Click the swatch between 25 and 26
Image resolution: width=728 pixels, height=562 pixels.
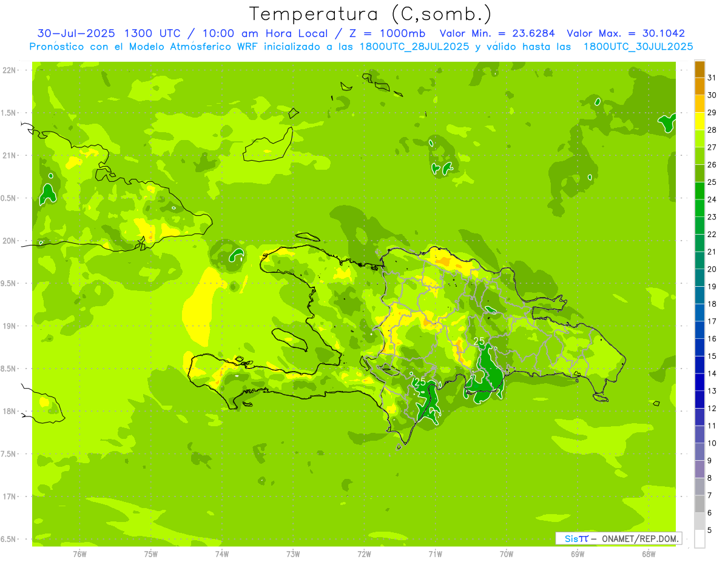click(700, 173)
